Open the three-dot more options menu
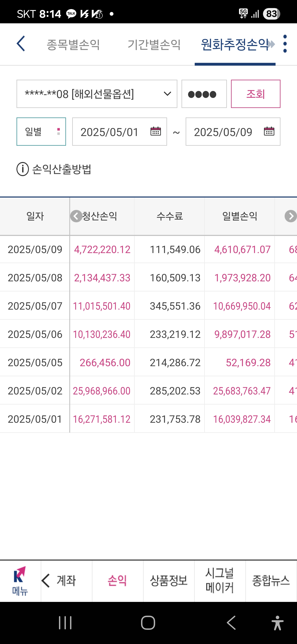297x644 pixels. tap(285, 44)
